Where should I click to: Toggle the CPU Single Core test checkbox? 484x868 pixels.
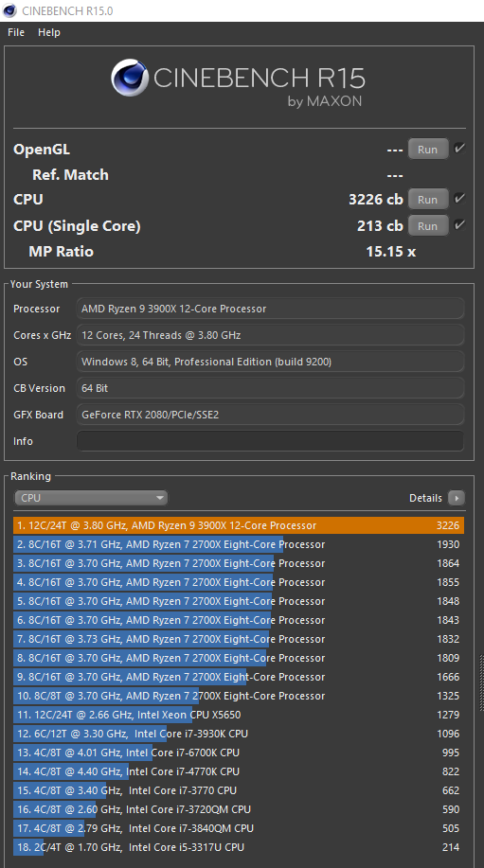pos(459,224)
